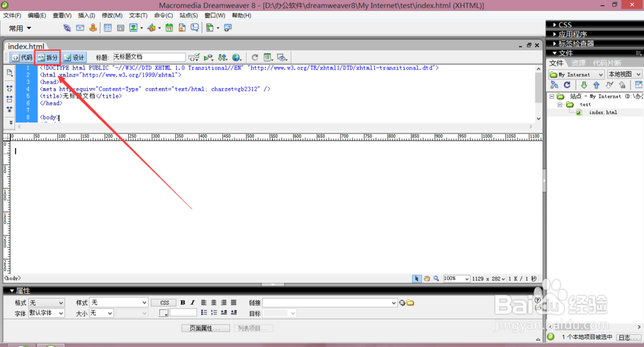This screenshot has height=347, width=644.
Task: Switch to Split view (拆分)
Action: (x=48, y=57)
